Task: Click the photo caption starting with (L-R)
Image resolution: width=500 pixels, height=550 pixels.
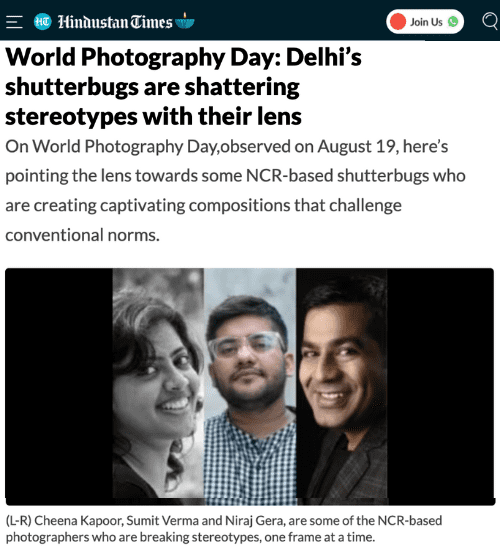Action: click(224, 529)
